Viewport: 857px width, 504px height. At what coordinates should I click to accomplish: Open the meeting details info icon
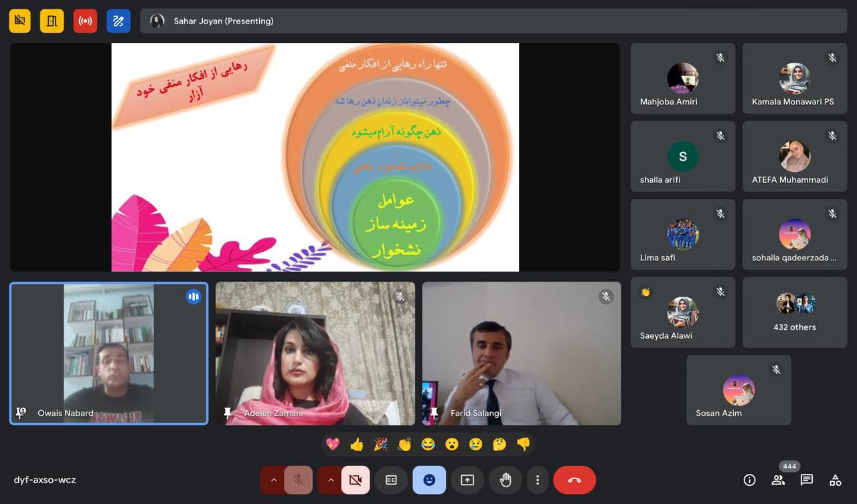point(749,480)
